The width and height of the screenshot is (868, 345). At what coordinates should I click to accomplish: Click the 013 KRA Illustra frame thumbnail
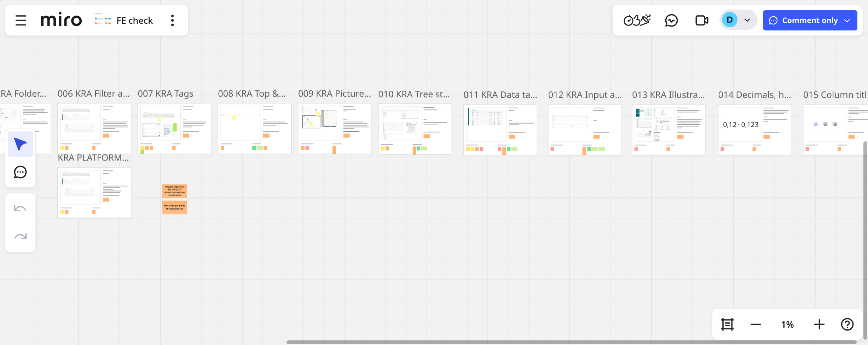click(669, 130)
